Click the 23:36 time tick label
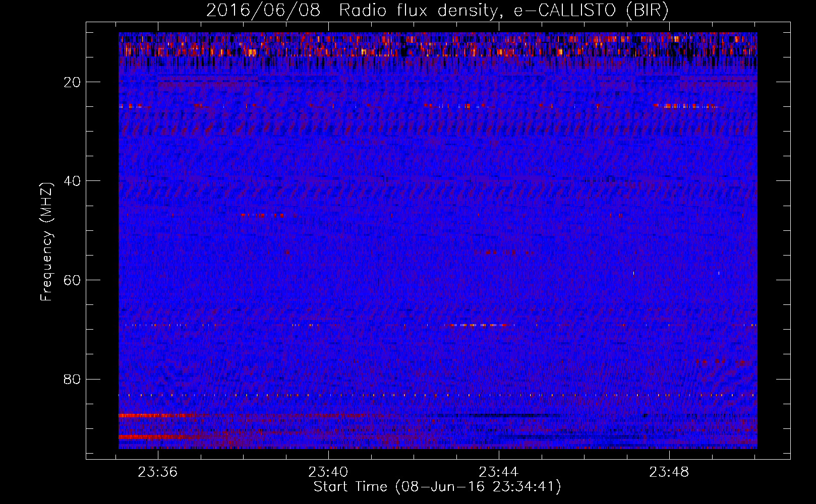816x504 pixels. 158,472
